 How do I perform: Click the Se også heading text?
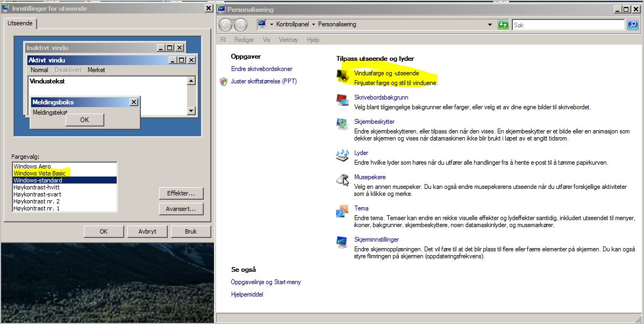pos(244,270)
